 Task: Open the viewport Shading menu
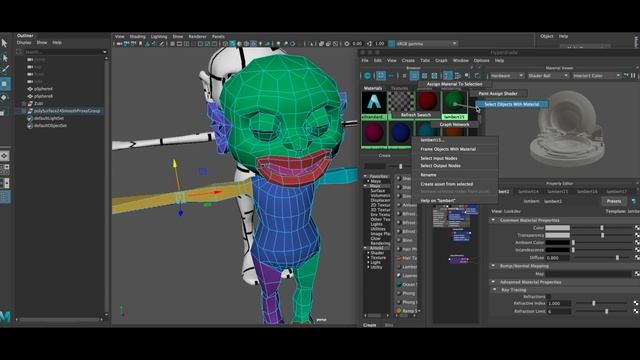(138, 37)
